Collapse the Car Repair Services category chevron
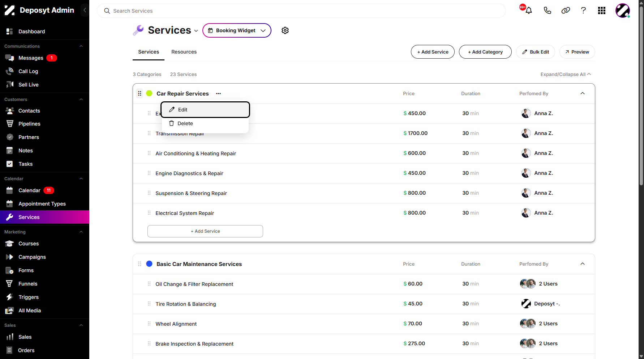644x359 pixels. coord(583,93)
